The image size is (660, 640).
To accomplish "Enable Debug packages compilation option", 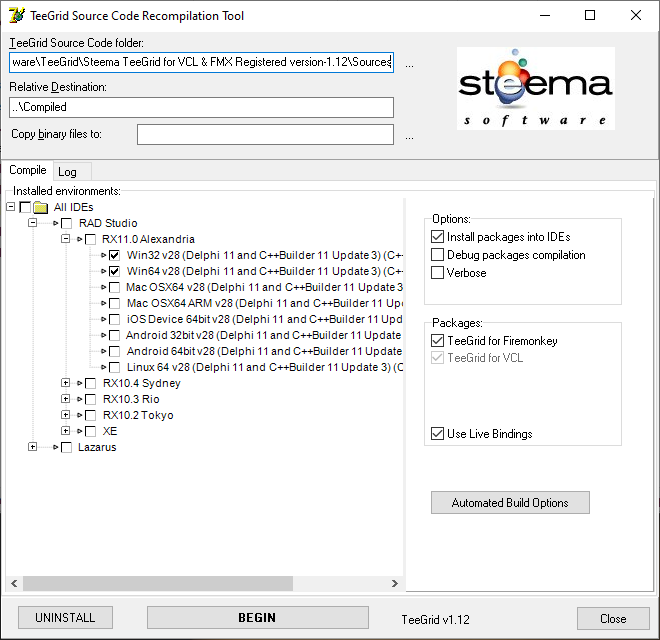I will tap(437, 255).
